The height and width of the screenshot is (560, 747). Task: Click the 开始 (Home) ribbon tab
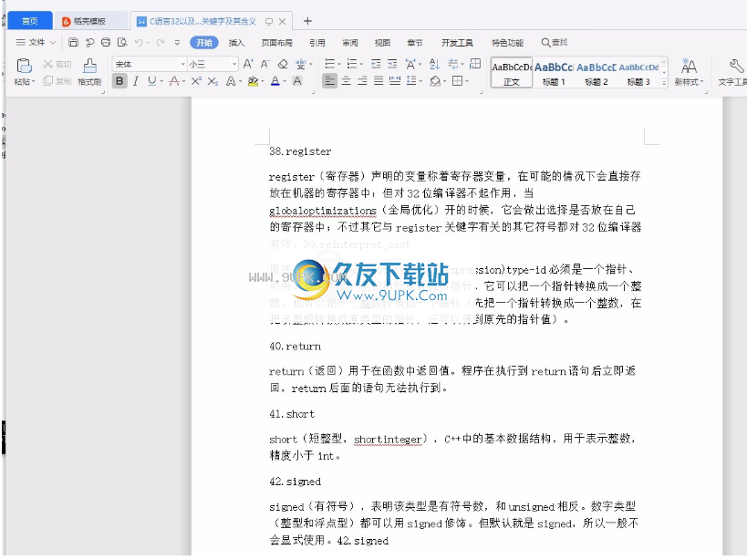[204, 43]
